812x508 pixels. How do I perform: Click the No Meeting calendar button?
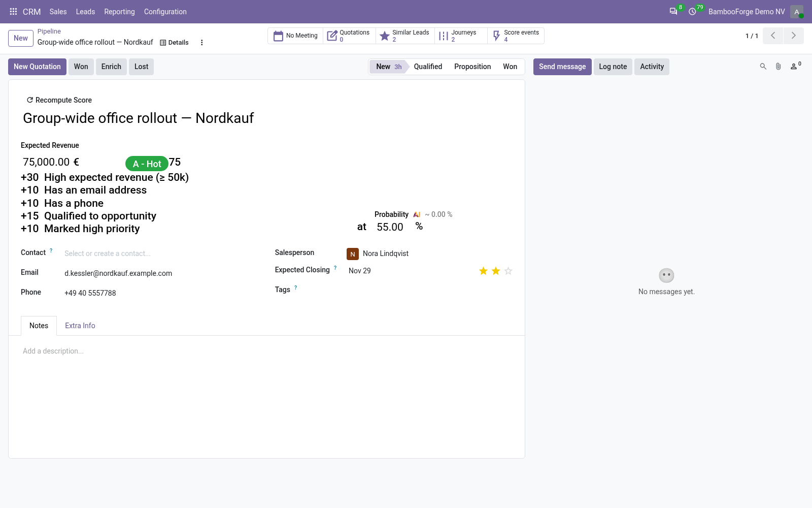295,36
